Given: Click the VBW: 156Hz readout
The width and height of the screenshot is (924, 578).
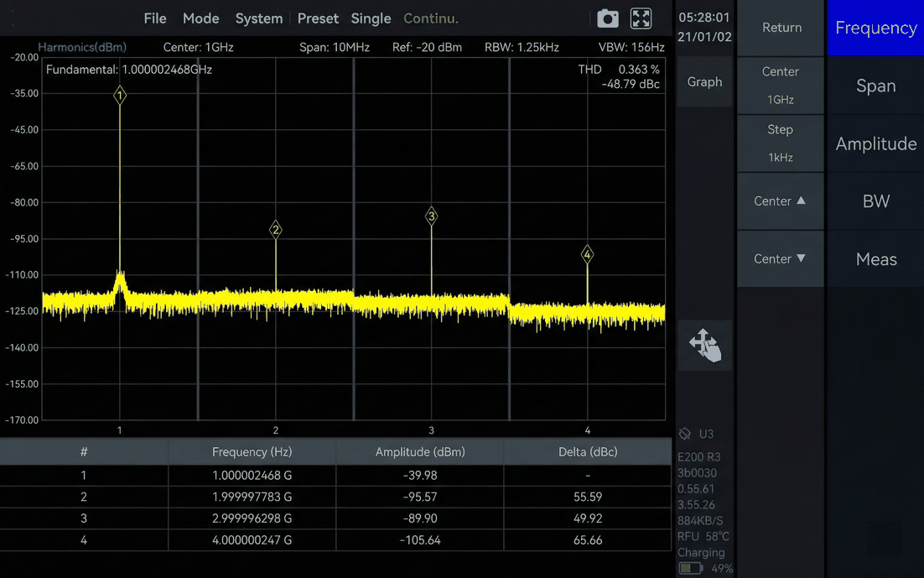Looking at the screenshot, I should 631,47.
